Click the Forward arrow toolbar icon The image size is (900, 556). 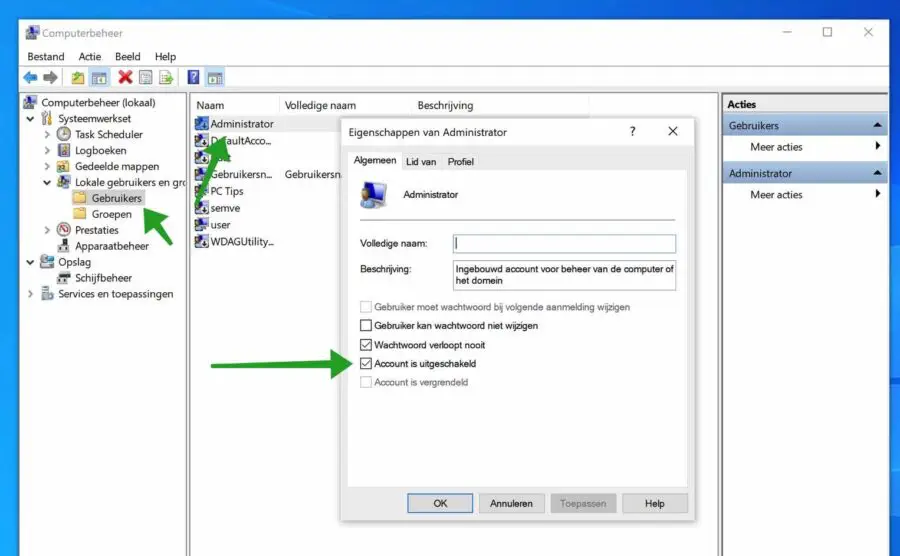tap(51, 77)
